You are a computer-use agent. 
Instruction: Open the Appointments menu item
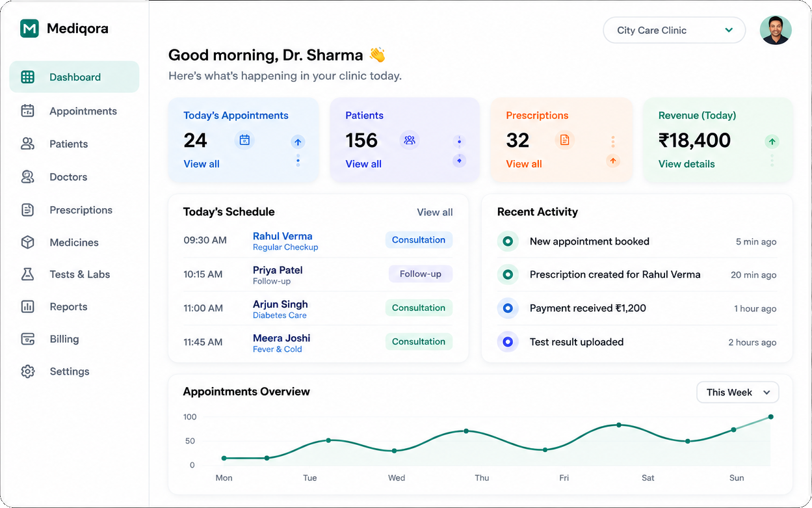[x=74, y=111]
